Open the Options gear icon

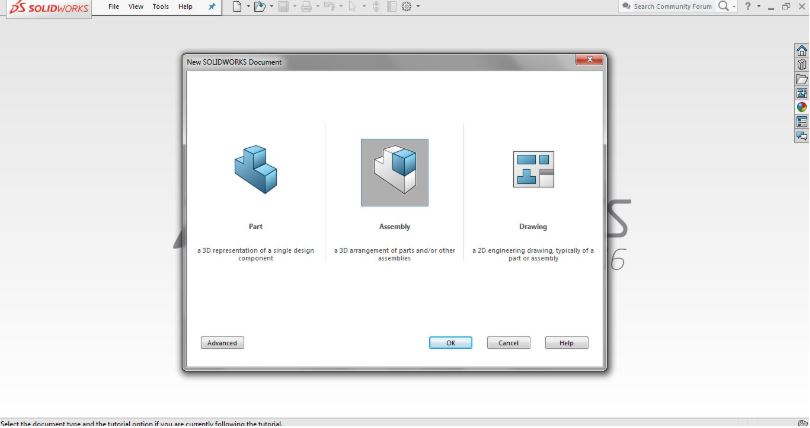click(407, 7)
